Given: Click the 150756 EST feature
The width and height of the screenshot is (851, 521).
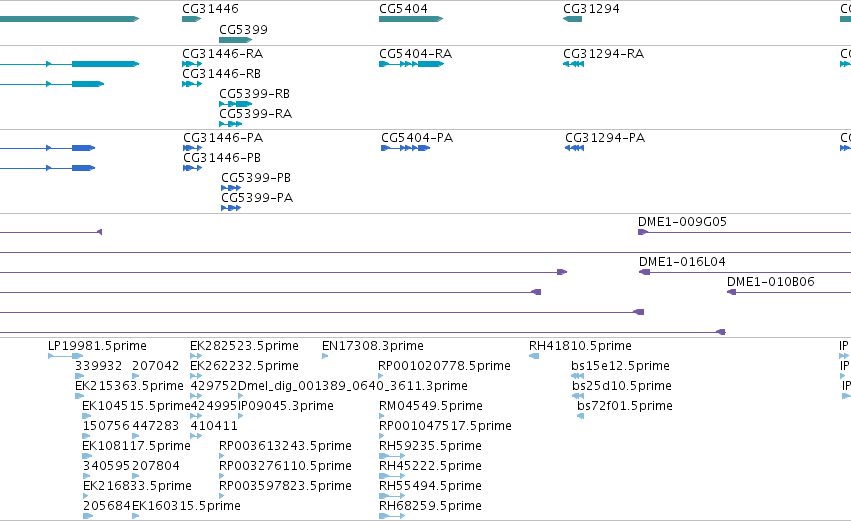Looking at the screenshot, I should point(87,437).
